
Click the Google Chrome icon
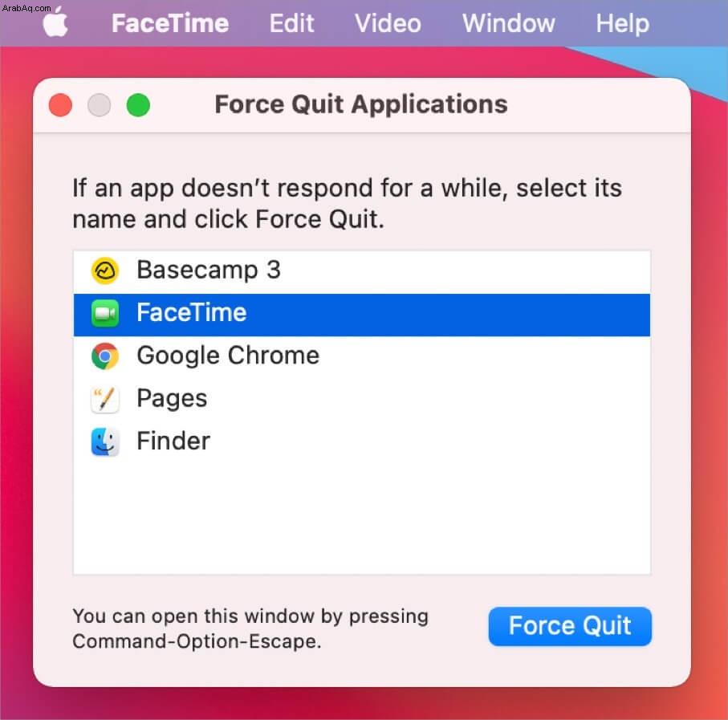point(105,356)
